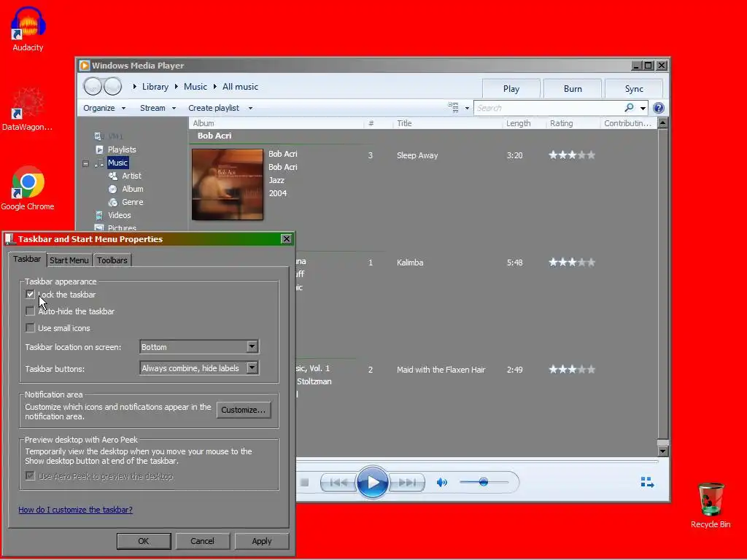The height and width of the screenshot is (560, 747).
Task: Go back in Media Player navigation
Action: 93,86
